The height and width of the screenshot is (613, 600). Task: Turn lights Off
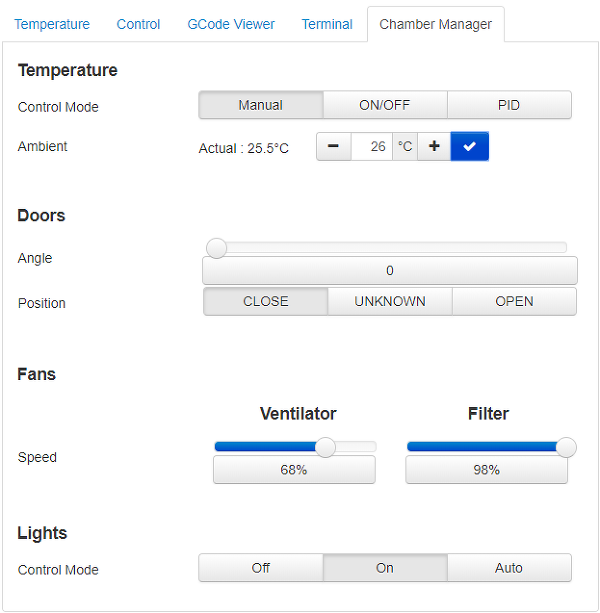[261, 568]
